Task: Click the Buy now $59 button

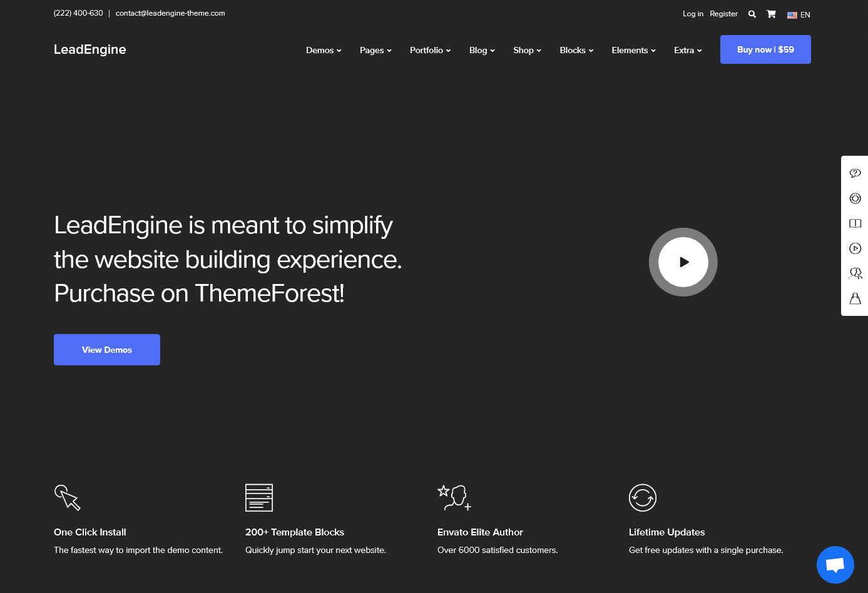Action: click(x=765, y=49)
